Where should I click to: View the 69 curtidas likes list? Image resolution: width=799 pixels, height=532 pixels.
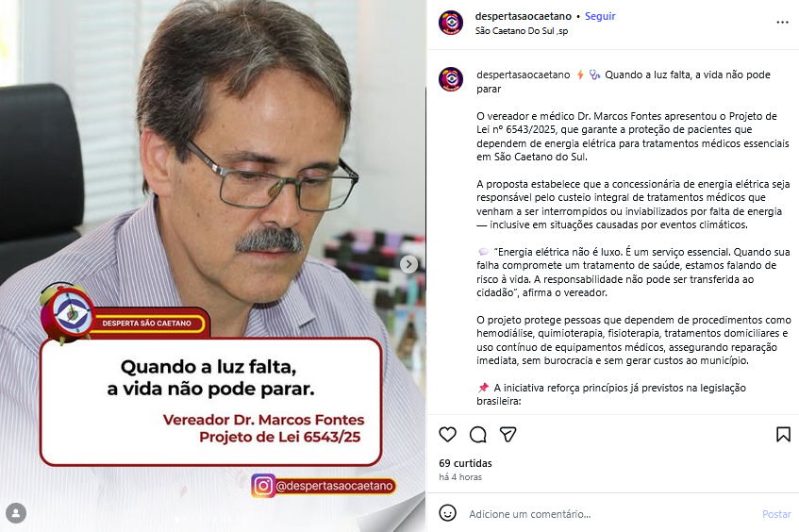click(x=465, y=463)
